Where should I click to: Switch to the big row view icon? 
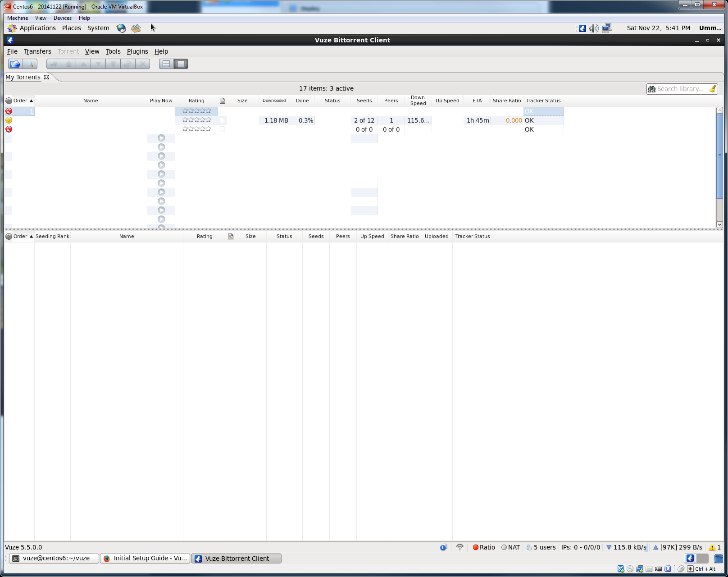[166, 64]
